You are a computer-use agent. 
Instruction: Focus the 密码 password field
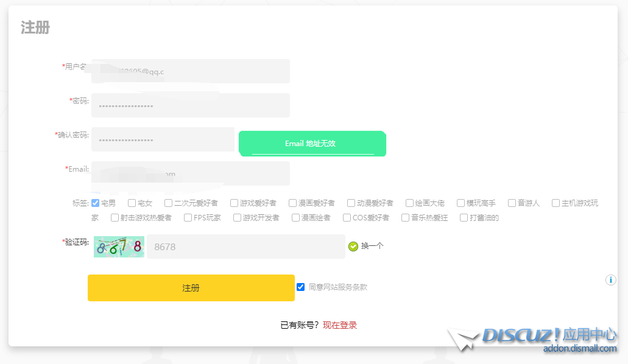point(190,105)
